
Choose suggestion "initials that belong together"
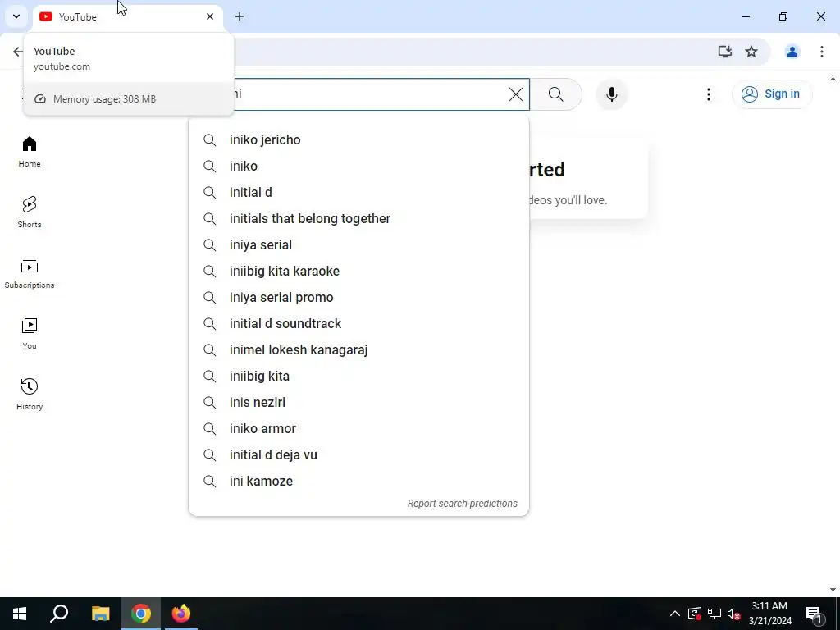pyautogui.click(x=359, y=218)
